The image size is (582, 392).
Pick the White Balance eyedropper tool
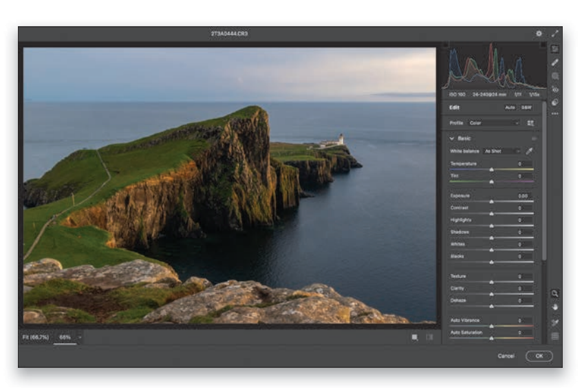(530, 151)
